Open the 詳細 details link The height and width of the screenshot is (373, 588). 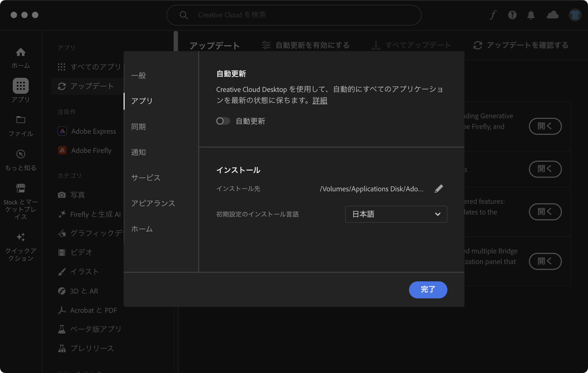pyautogui.click(x=320, y=100)
